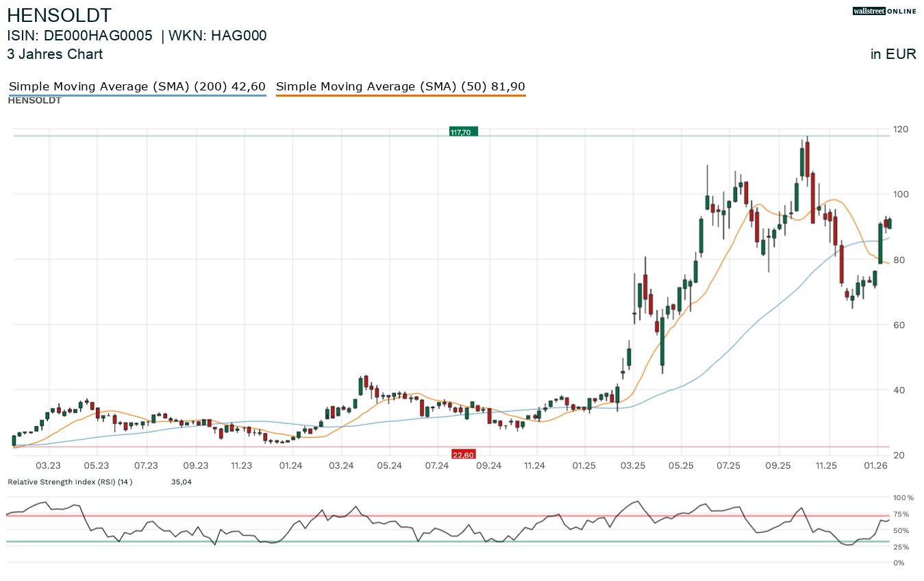Screen dimensions: 924x581
Task: Click the Relative Strength Index (RSI) label
Action: [x=69, y=482]
